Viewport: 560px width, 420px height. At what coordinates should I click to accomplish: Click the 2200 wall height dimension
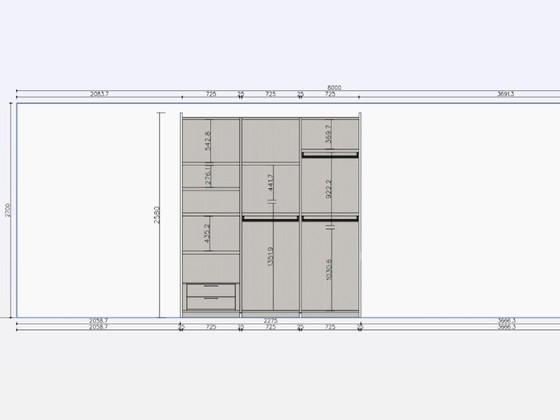[8, 210]
